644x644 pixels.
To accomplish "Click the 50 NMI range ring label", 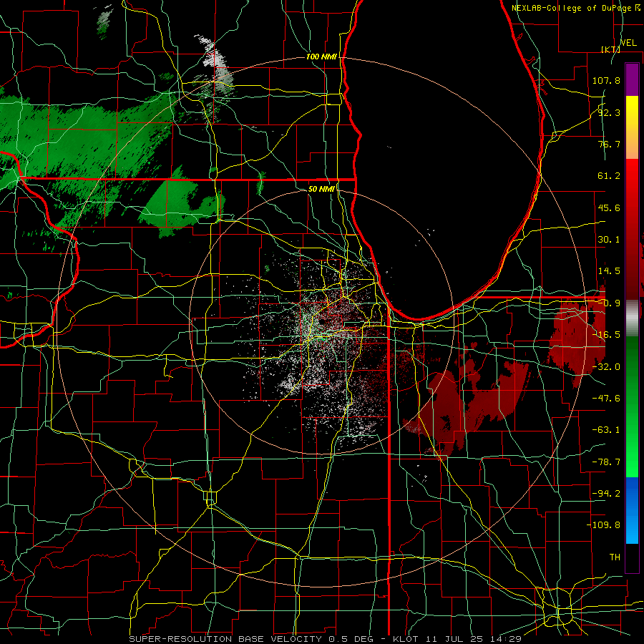I will coord(321,189).
